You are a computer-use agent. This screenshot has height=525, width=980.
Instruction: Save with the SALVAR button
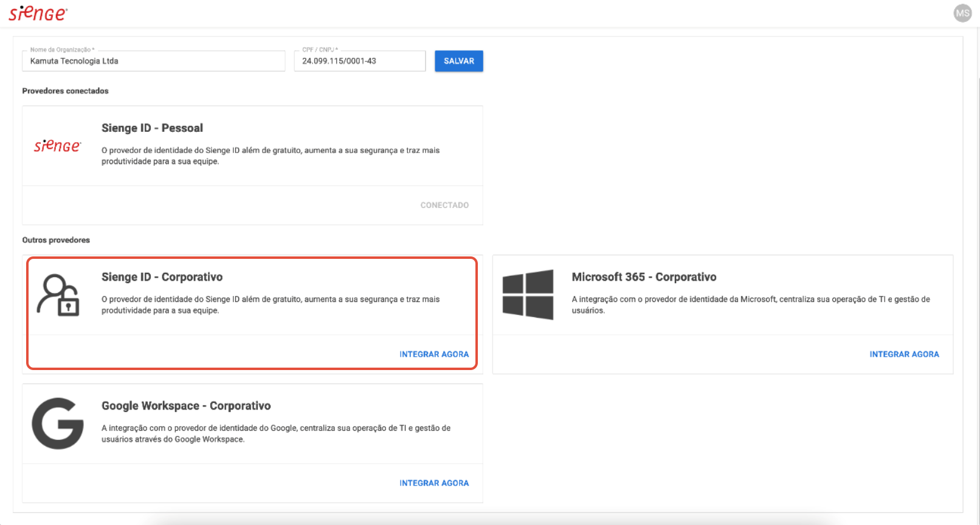pyautogui.click(x=459, y=61)
